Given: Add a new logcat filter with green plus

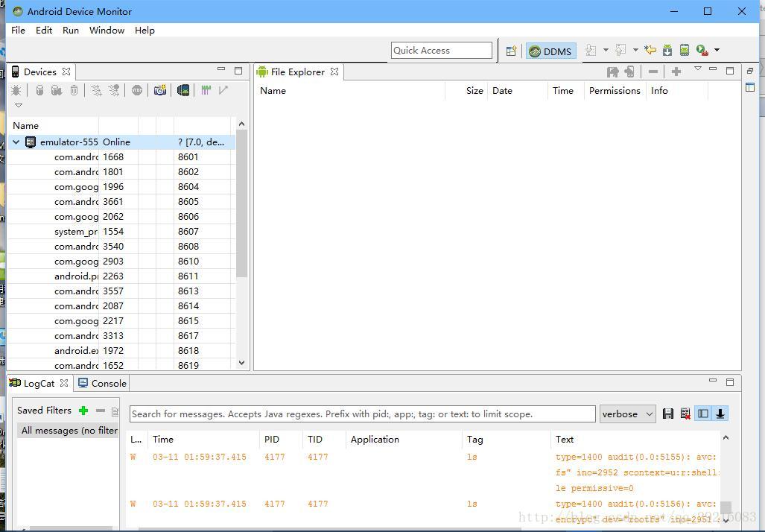Looking at the screenshot, I should [x=83, y=411].
